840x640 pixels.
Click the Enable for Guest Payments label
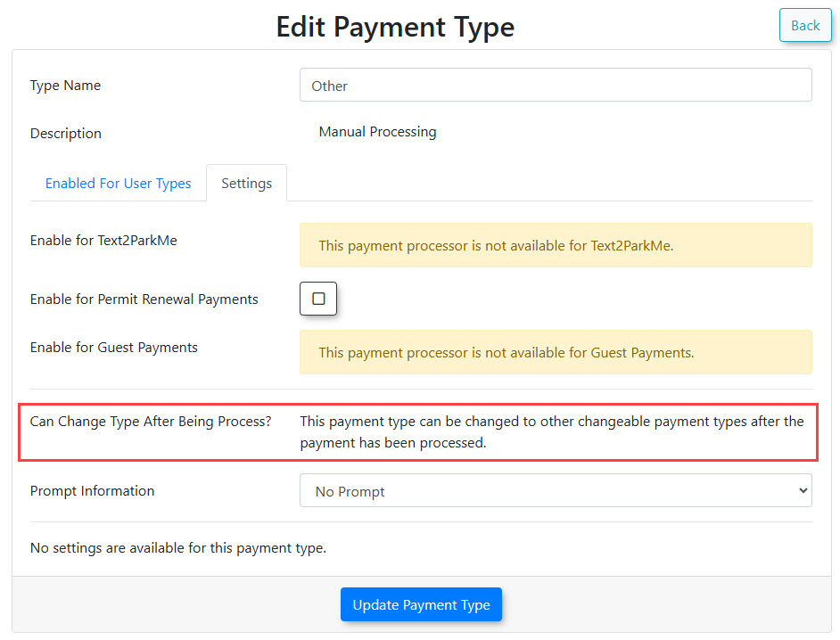[x=114, y=348]
